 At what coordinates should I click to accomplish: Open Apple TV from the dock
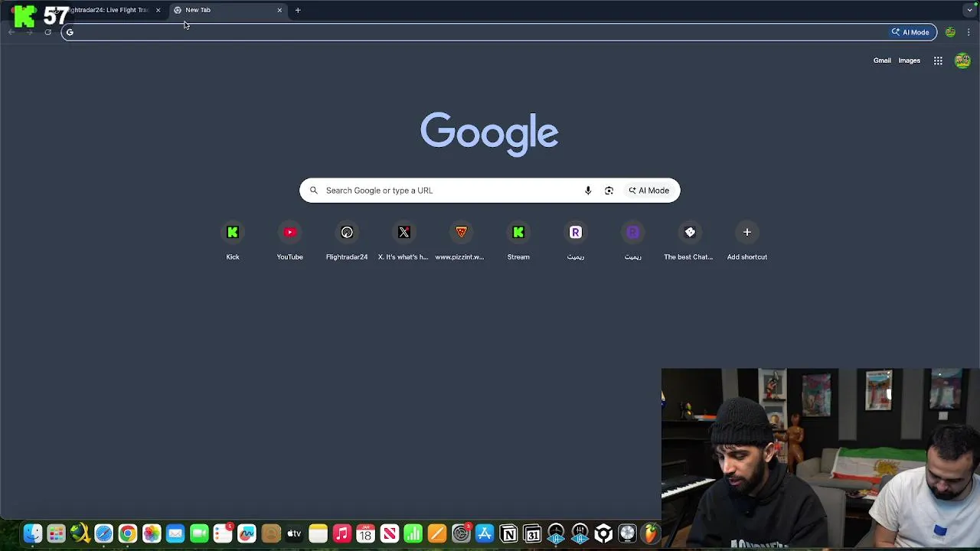tap(294, 533)
